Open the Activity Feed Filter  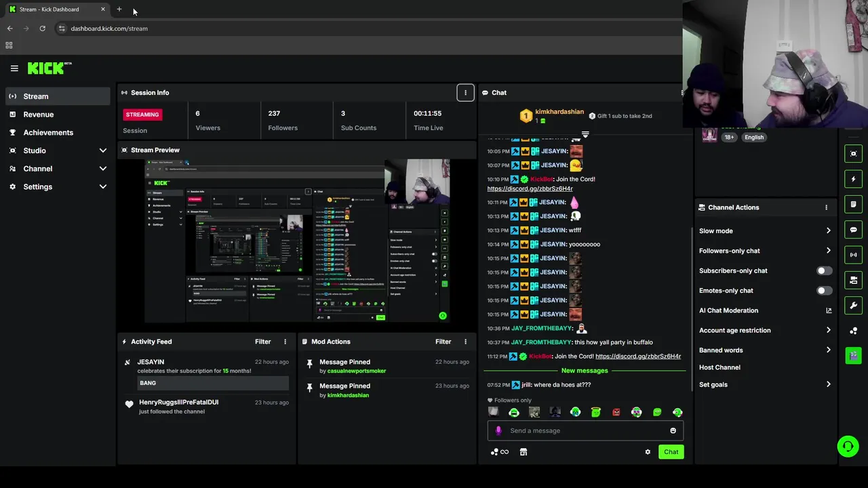click(262, 342)
